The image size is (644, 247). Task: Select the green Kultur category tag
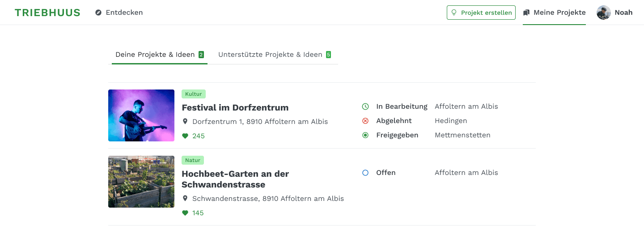[x=193, y=94]
